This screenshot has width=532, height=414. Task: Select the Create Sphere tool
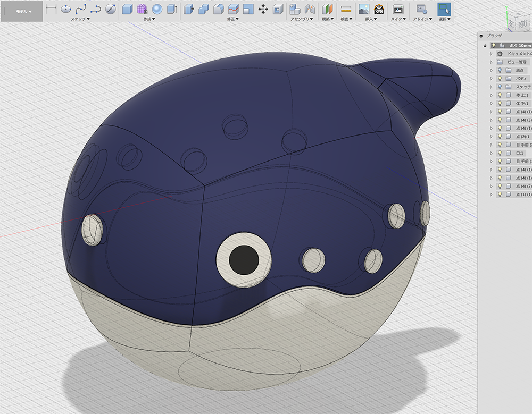click(x=157, y=9)
